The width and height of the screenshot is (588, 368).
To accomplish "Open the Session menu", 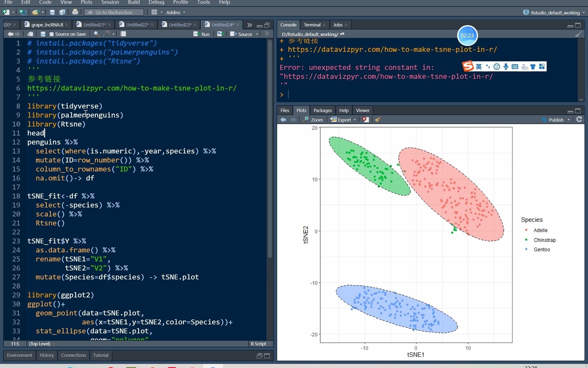I will click(110, 2).
